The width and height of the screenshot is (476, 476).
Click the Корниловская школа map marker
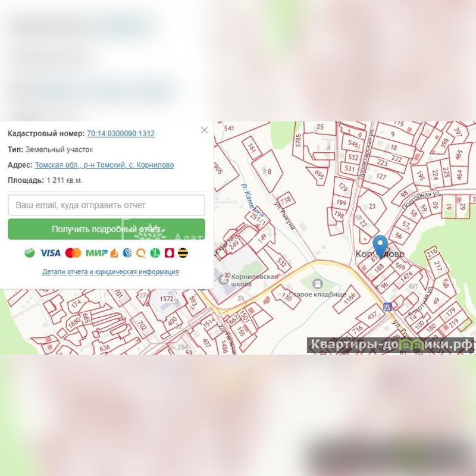pos(224,279)
